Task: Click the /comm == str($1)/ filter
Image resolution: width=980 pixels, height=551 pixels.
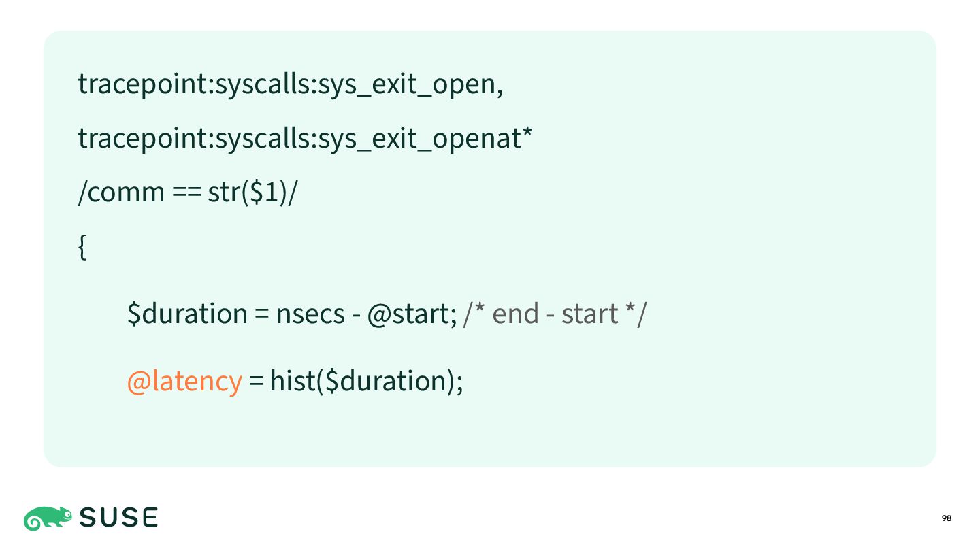Action: pos(189,193)
